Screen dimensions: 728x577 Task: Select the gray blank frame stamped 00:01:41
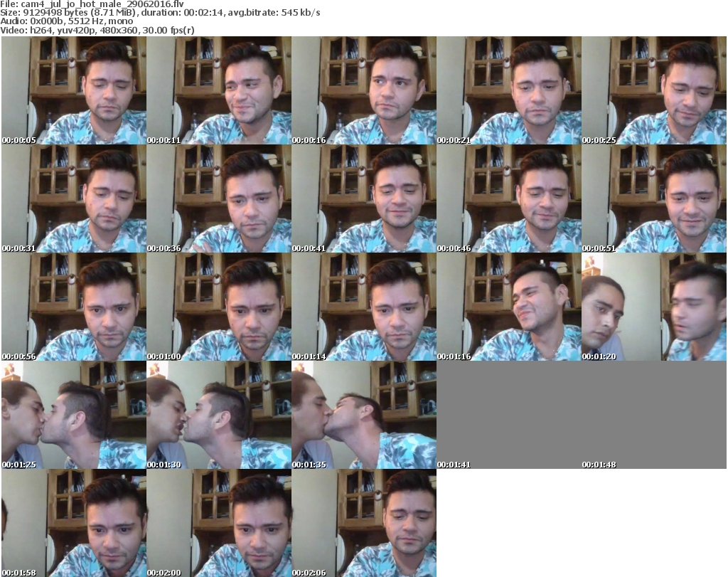509,415
